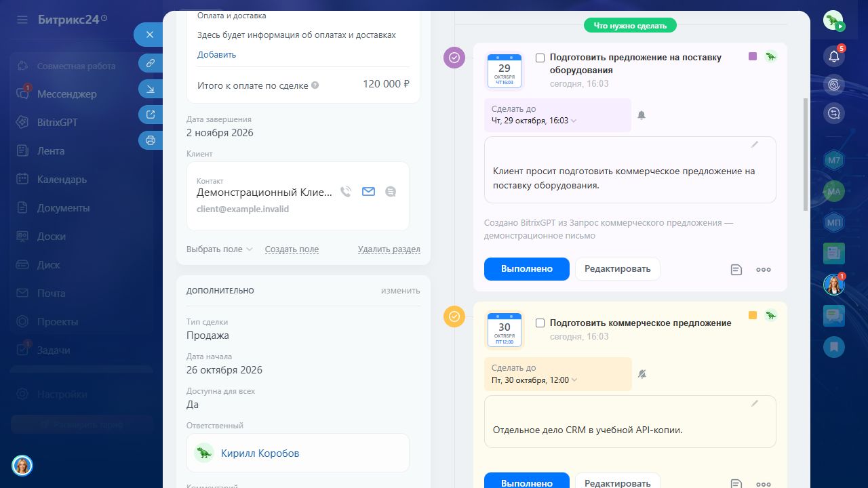868x488 pixels.
Task: Open notifications bell with 5 badge
Action: [834, 56]
